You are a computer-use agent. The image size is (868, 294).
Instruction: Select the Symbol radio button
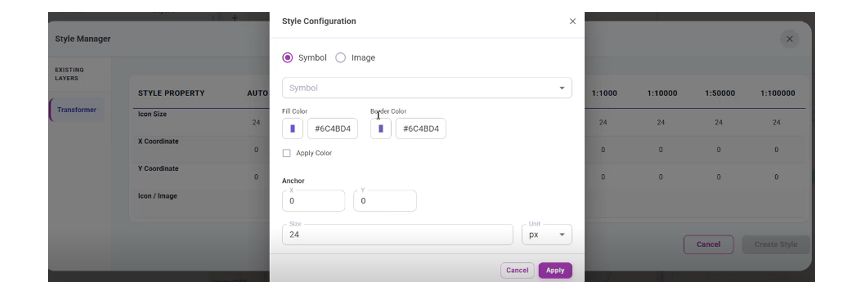pyautogui.click(x=287, y=58)
